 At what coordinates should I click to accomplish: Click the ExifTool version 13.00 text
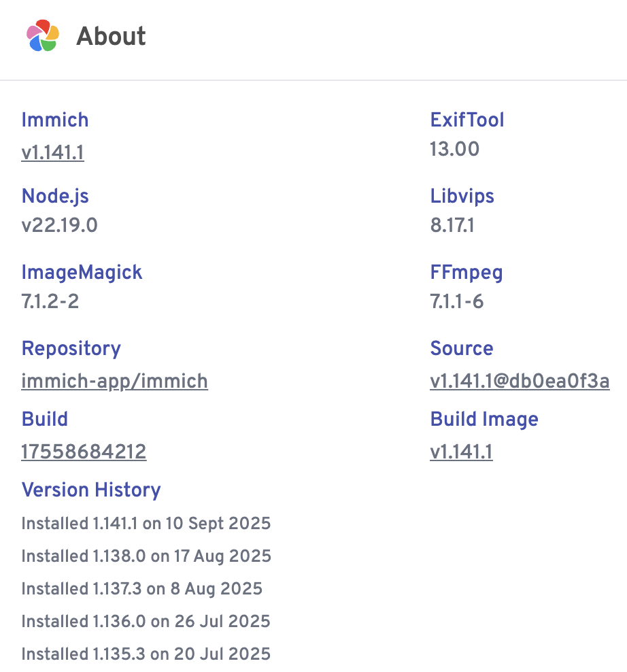click(x=454, y=149)
